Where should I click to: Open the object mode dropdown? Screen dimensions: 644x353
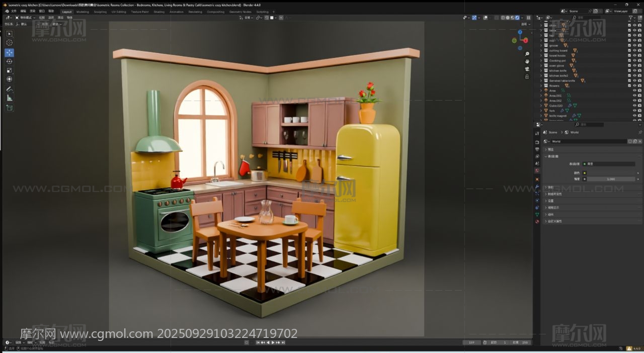click(25, 18)
